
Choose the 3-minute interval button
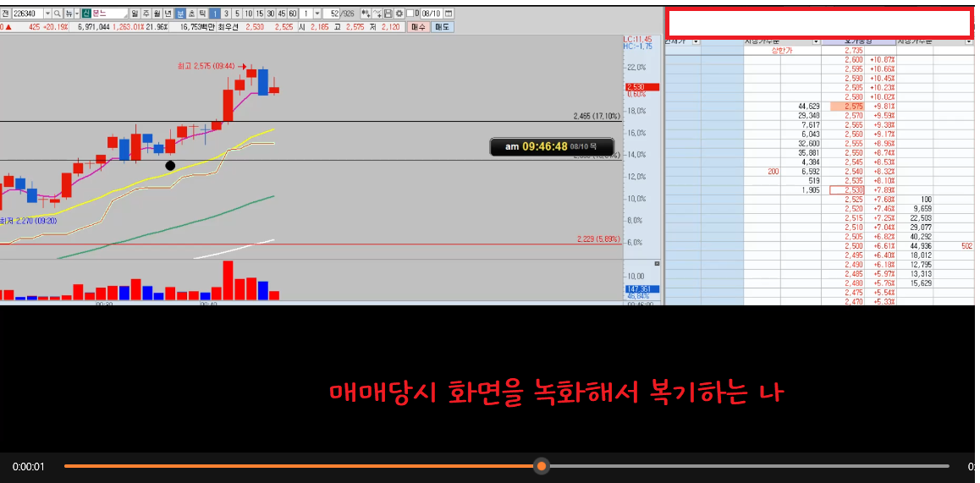coord(226,14)
